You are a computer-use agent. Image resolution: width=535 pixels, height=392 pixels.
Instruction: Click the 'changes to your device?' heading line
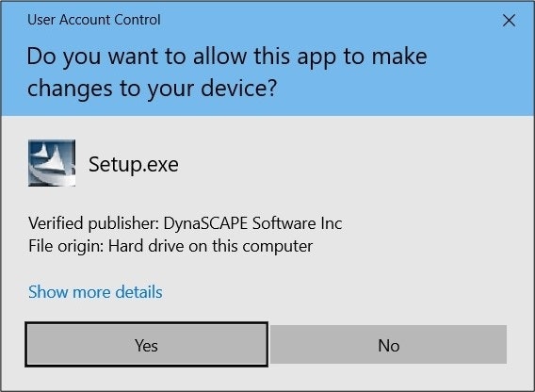tap(152, 88)
